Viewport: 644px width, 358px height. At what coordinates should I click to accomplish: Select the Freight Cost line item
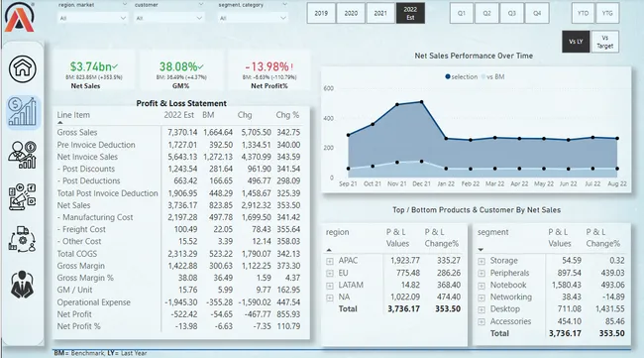pos(81,229)
